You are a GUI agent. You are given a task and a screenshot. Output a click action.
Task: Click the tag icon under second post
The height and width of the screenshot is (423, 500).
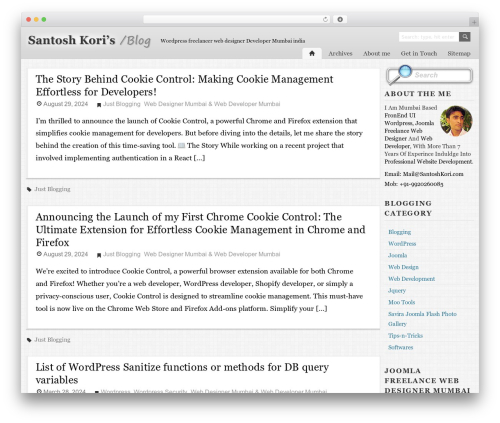(29, 340)
